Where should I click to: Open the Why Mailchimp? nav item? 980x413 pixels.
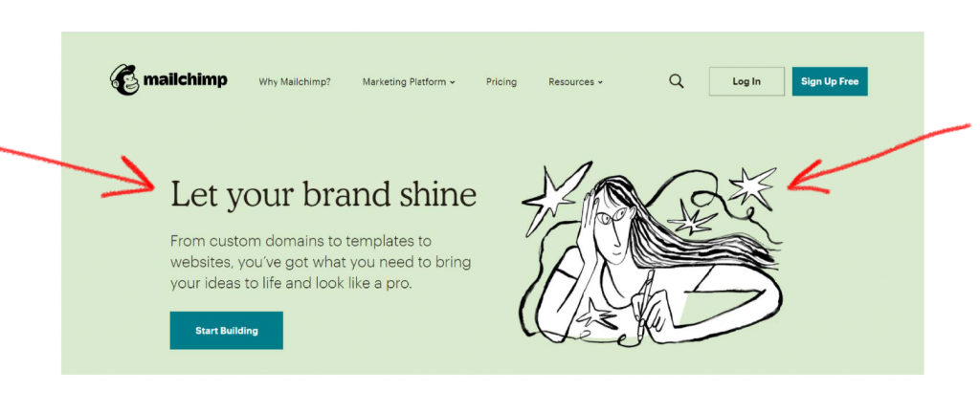295,82
